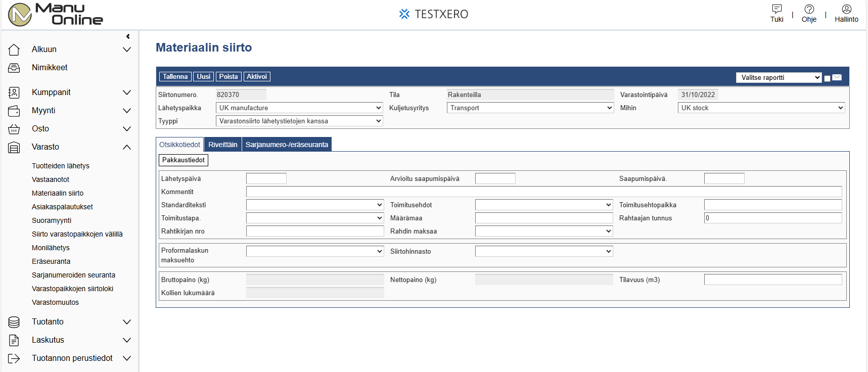Click the Laskutus invoice icon
Image resolution: width=868 pixels, height=372 pixels.
tap(14, 340)
